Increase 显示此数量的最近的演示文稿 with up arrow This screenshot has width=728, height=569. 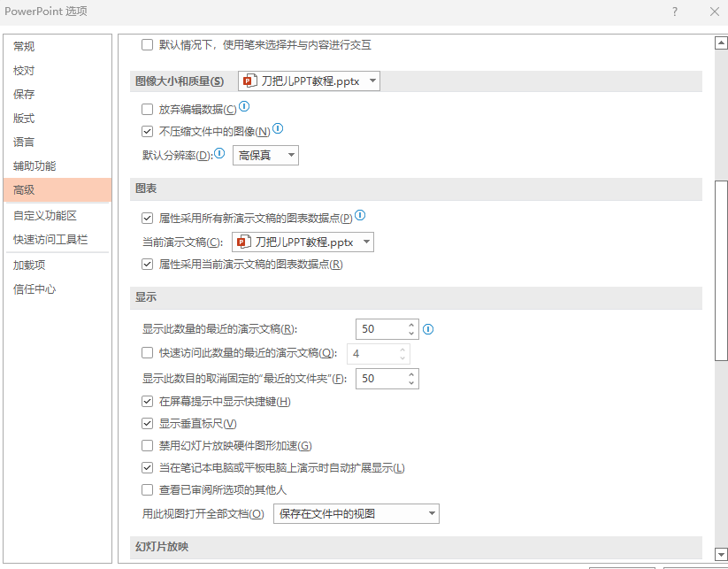point(411,325)
